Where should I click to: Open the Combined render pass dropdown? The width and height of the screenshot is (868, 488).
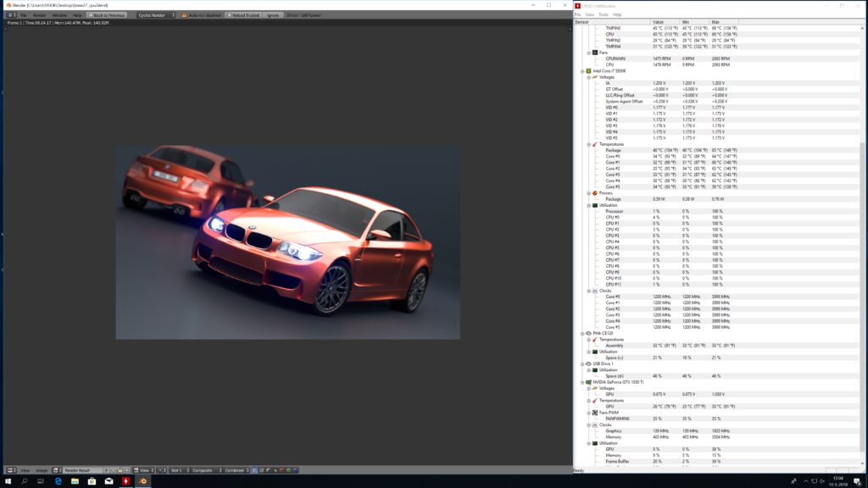tap(237, 470)
